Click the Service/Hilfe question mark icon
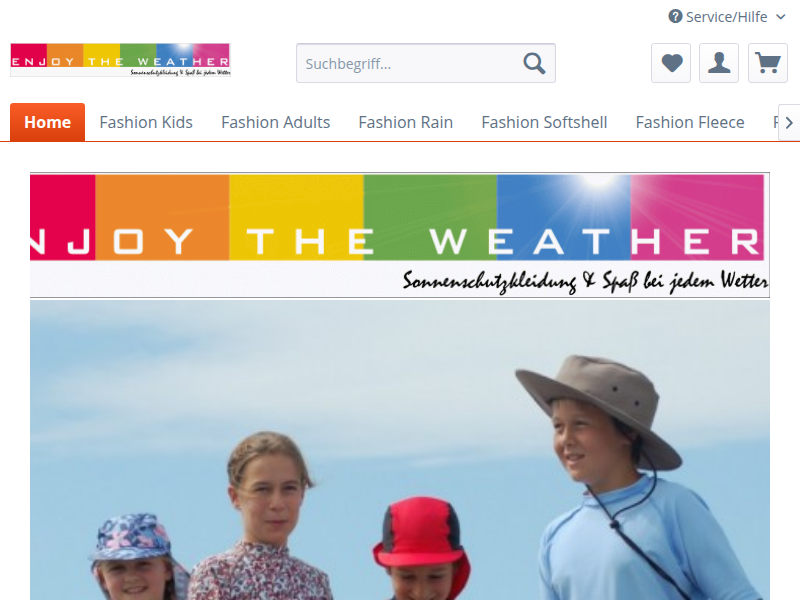The image size is (800, 600). click(x=676, y=16)
